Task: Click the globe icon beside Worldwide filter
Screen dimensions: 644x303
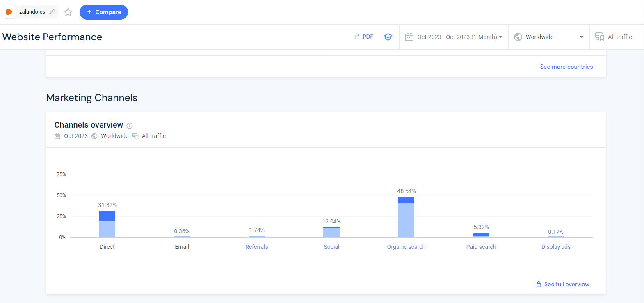Action: (x=518, y=37)
